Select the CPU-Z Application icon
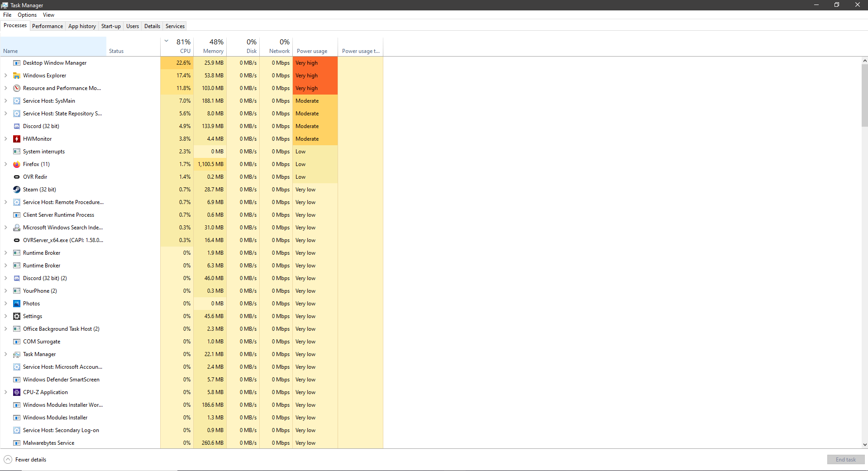Screen dimensions: 868x471 (x=17, y=392)
